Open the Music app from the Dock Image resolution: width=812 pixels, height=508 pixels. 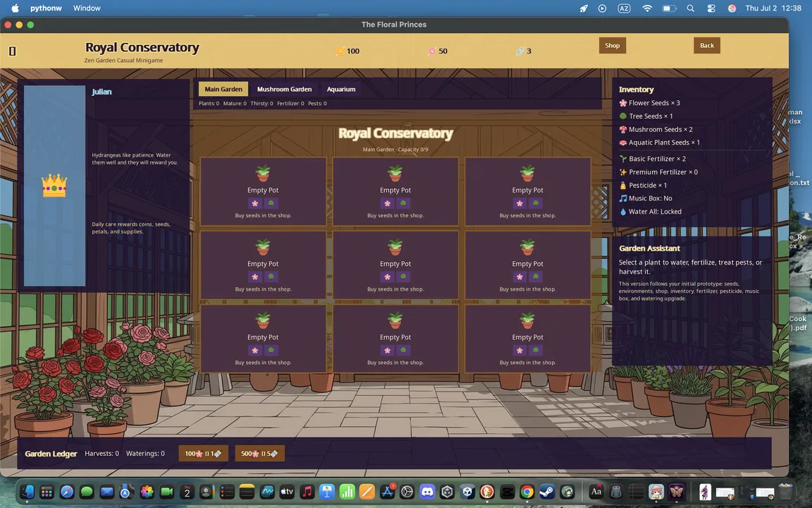[x=307, y=491]
